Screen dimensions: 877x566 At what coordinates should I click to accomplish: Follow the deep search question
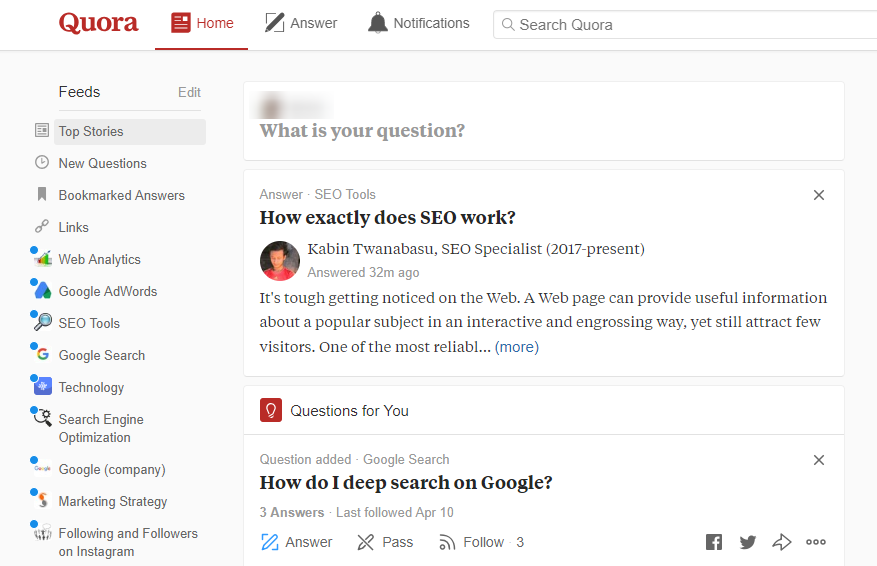click(482, 542)
